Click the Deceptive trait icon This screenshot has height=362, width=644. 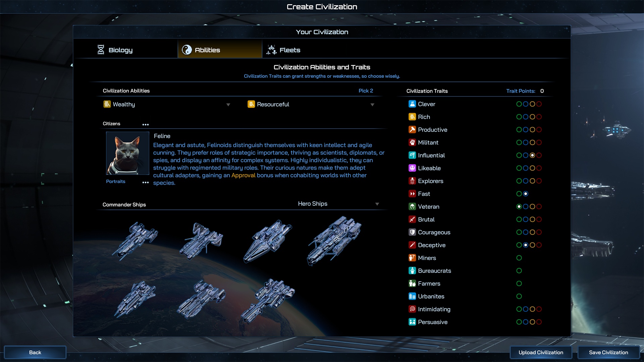pos(412,245)
